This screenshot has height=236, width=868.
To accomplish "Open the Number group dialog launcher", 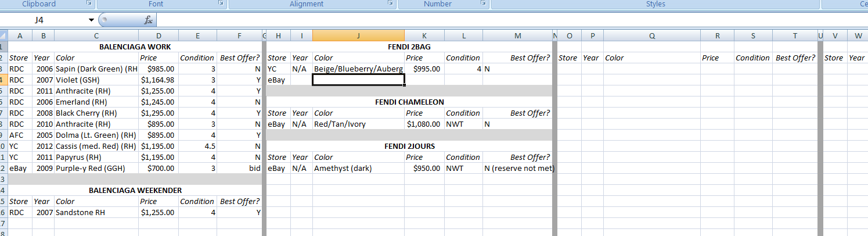I will pos(483,3).
